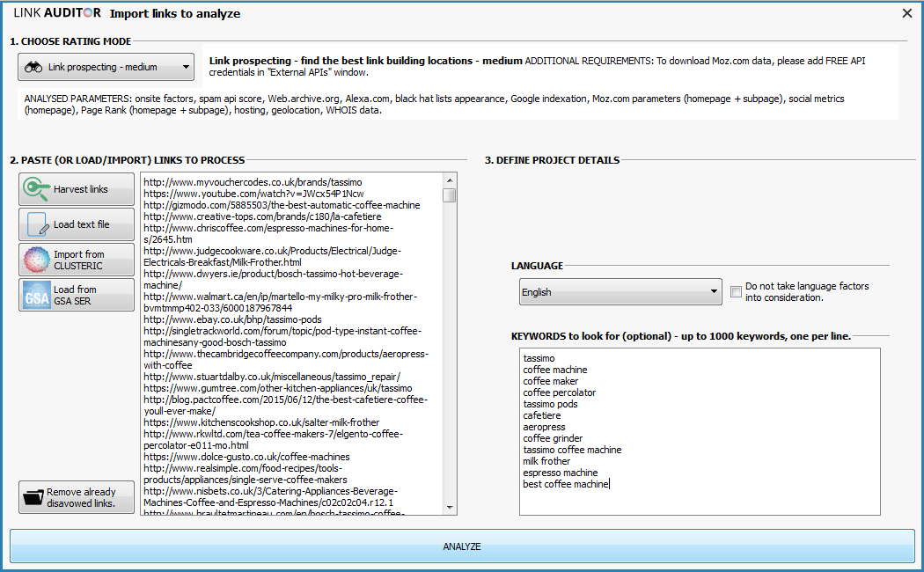
Task: Open the Link prospecting - medium dropdown
Action: 106,67
